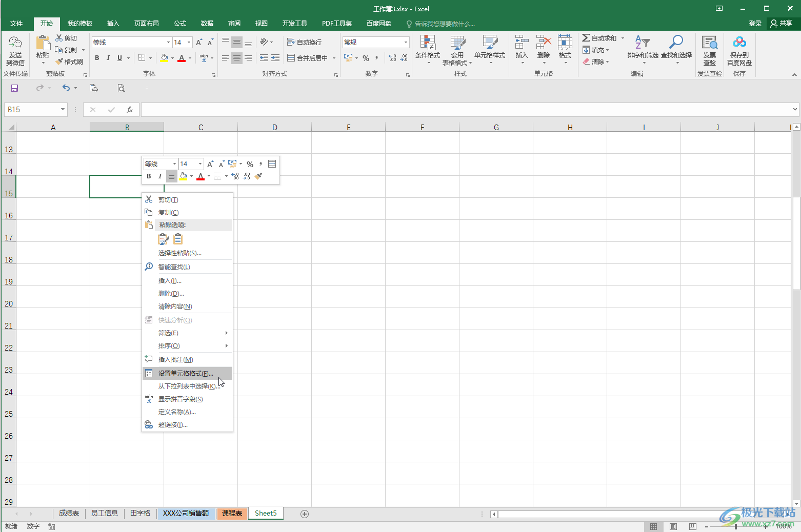Click the Format Painter brush in the ribbon
Image resolution: width=801 pixels, height=532 pixels.
tap(59, 62)
